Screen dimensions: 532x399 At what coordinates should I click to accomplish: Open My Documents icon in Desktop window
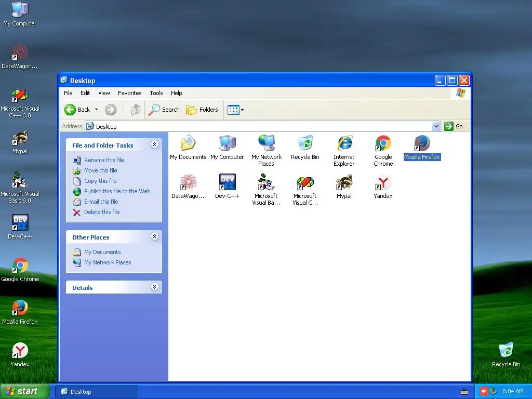click(188, 148)
